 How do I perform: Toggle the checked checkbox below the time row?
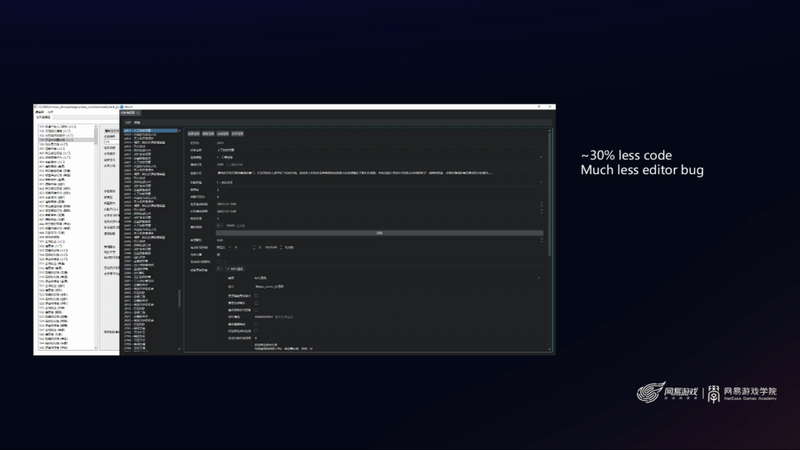tap(218, 254)
